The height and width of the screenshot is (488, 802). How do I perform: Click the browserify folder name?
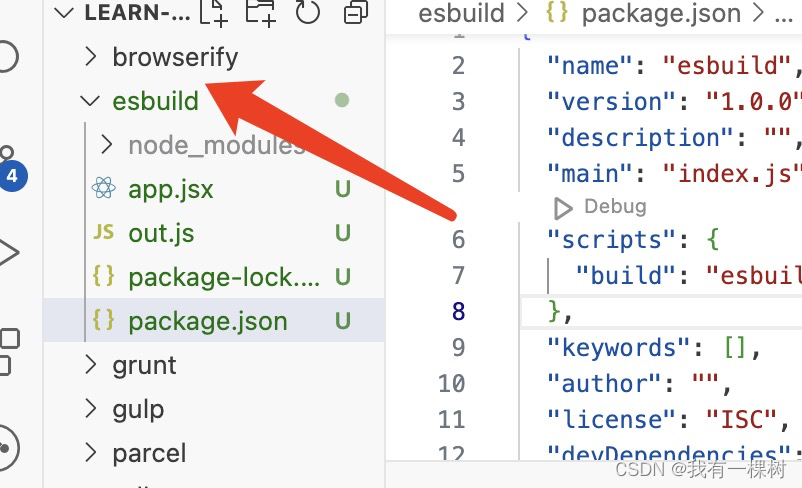pyautogui.click(x=175, y=57)
